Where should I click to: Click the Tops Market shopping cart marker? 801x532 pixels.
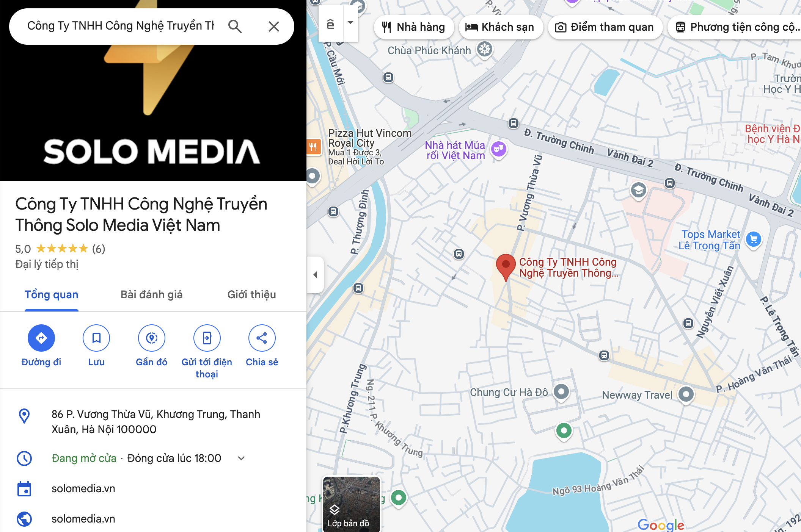coord(754,240)
